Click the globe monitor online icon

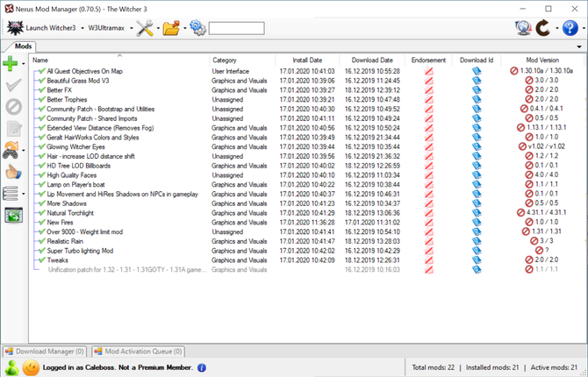click(523, 28)
